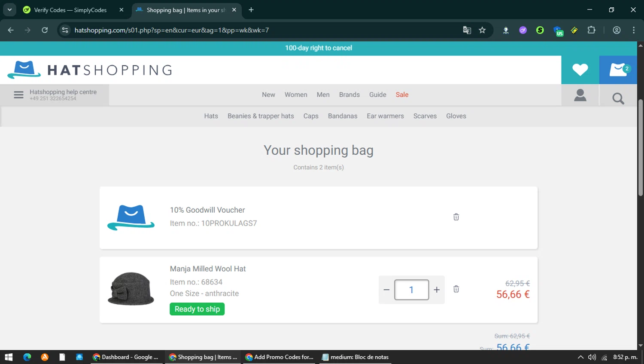This screenshot has height=364, width=644.
Task: Expand the tab search dropdown arrow
Action: 9,10
